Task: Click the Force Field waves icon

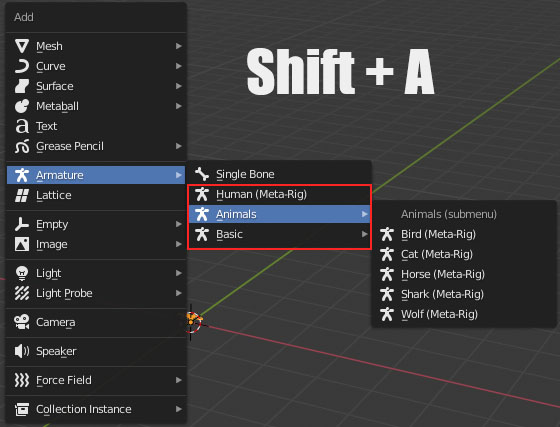Action: click(22, 380)
